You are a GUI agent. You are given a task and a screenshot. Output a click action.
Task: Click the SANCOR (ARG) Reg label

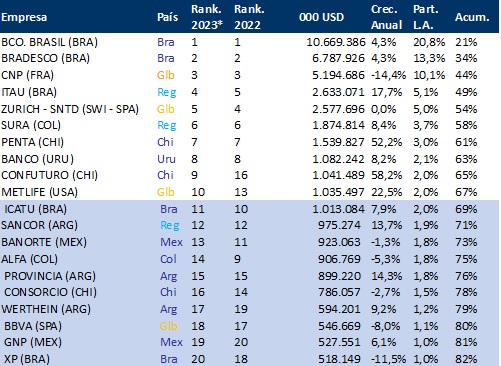click(170, 226)
